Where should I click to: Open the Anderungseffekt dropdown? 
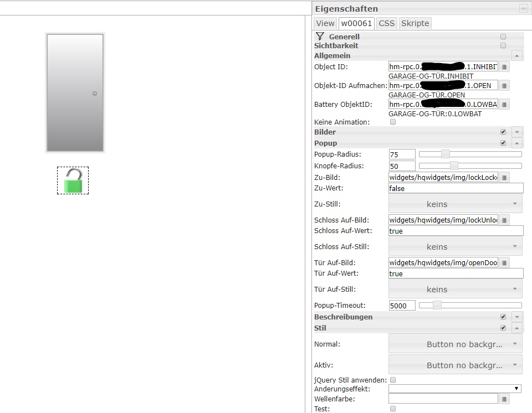pyautogui.click(x=455, y=389)
